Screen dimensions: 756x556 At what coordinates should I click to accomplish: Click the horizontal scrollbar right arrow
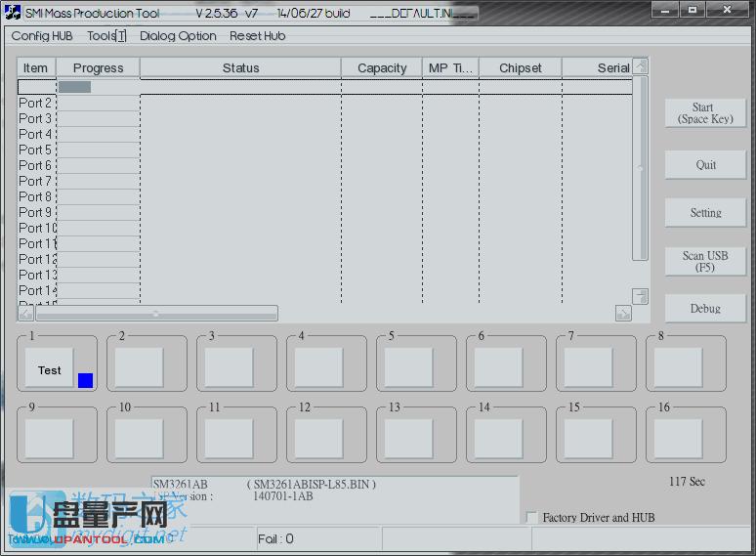[x=623, y=313]
